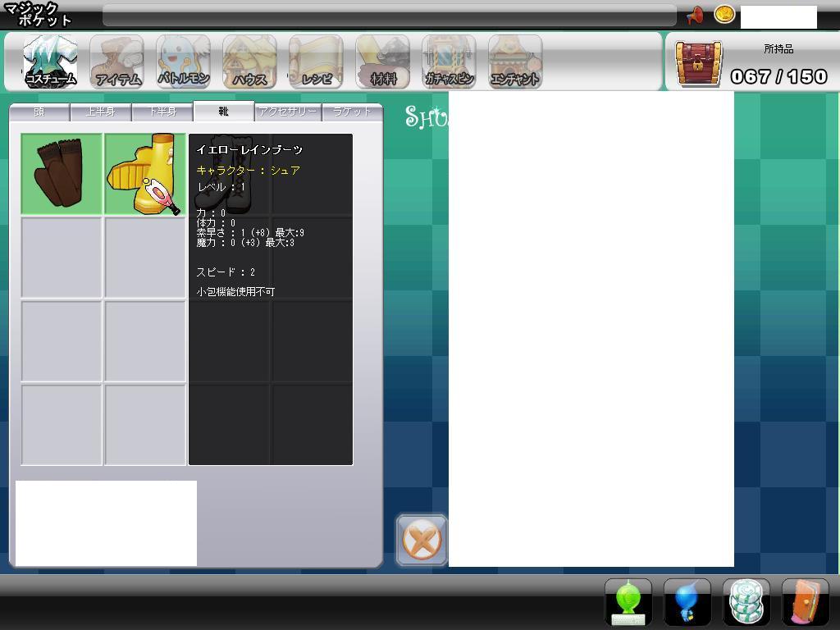Click the megaphone announcement icon
Viewport: 840px width, 630px height.
pos(695,16)
